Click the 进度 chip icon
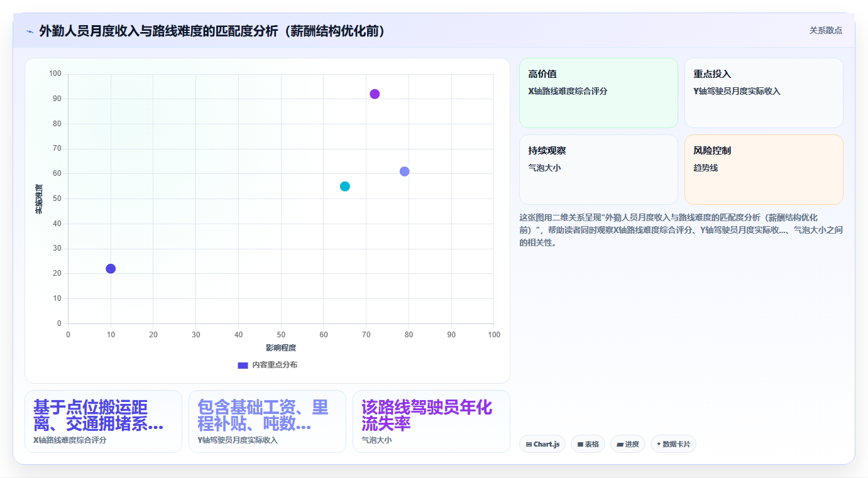Viewport: 868px width, 478px height. [x=620, y=445]
